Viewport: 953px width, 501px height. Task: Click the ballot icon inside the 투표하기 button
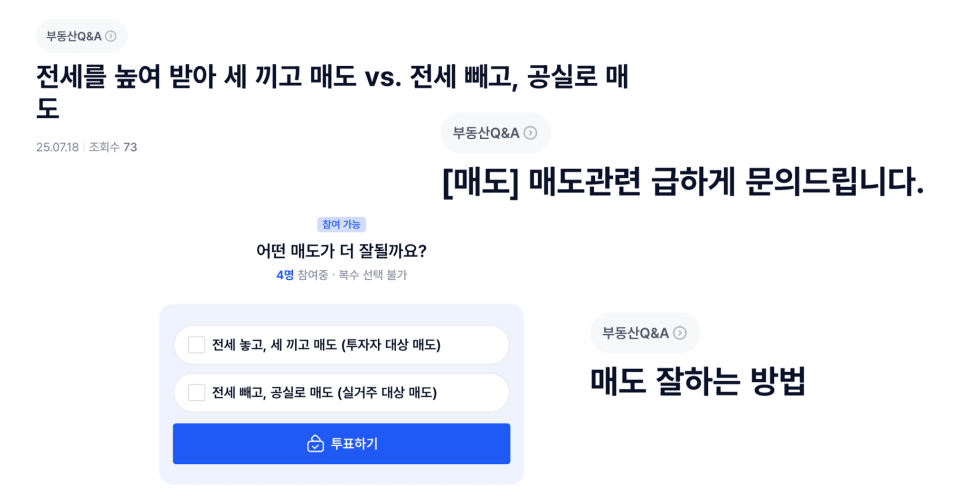click(x=315, y=443)
